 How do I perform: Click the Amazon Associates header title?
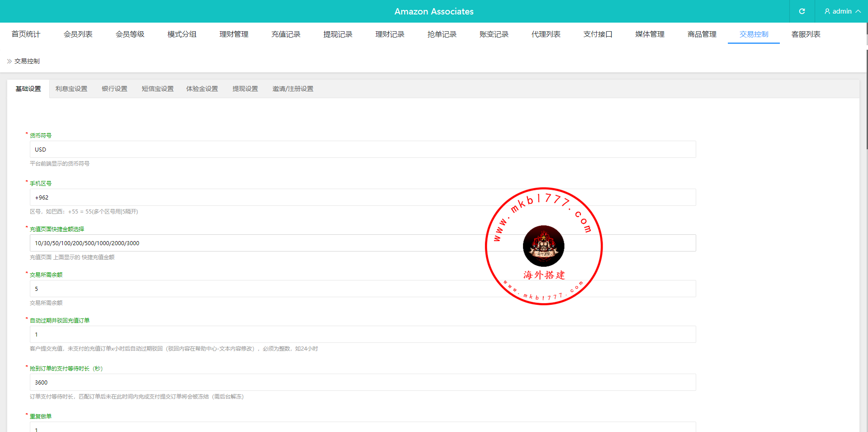point(434,11)
